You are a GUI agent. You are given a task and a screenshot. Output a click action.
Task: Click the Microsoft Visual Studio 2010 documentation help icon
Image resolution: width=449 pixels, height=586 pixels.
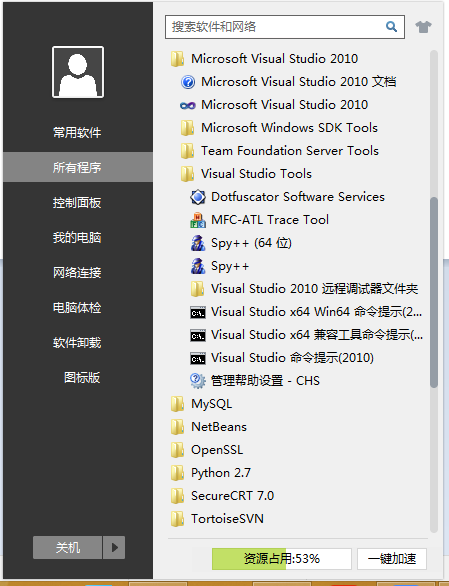(188, 82)
